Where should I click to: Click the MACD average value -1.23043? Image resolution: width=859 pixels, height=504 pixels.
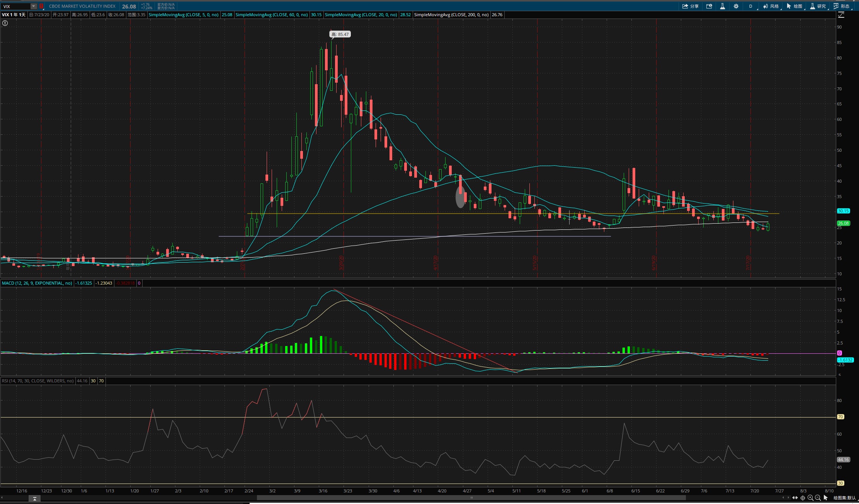[104, 283]
